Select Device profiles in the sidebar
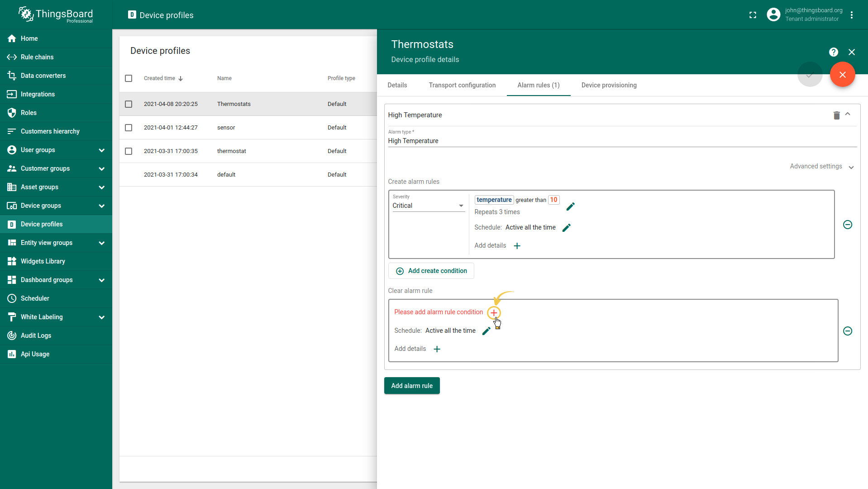 [x=56, y=224]
